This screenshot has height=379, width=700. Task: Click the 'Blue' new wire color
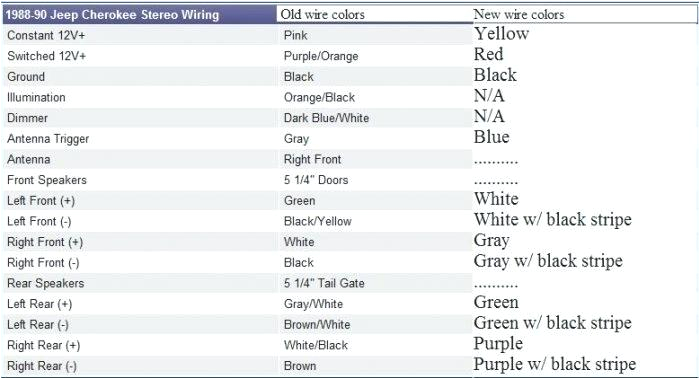point(492,137)
